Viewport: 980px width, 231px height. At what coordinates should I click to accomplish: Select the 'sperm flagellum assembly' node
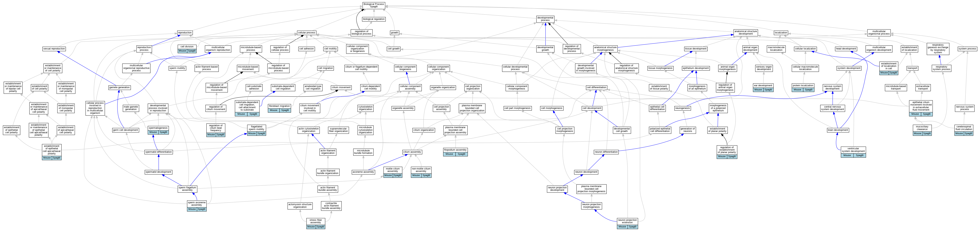(x=188, y=189)
